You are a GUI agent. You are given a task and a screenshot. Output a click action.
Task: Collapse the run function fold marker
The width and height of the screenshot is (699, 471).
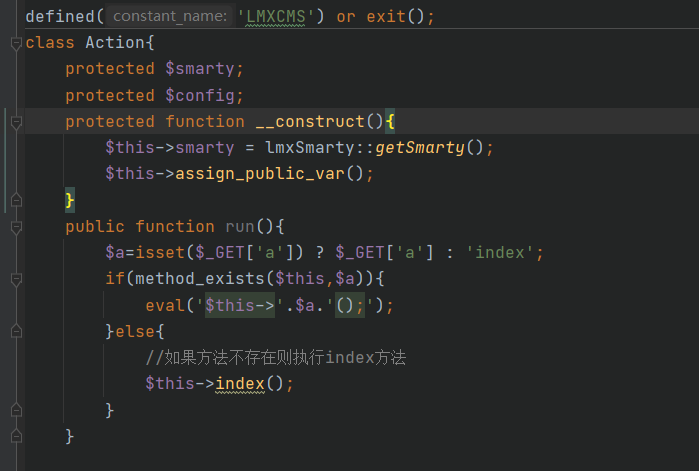click(16, 227)
